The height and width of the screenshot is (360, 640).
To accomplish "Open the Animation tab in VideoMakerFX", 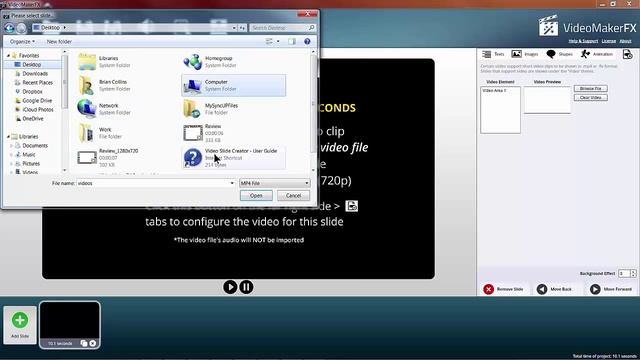I will pyautogui.click(x=596, y=54).
